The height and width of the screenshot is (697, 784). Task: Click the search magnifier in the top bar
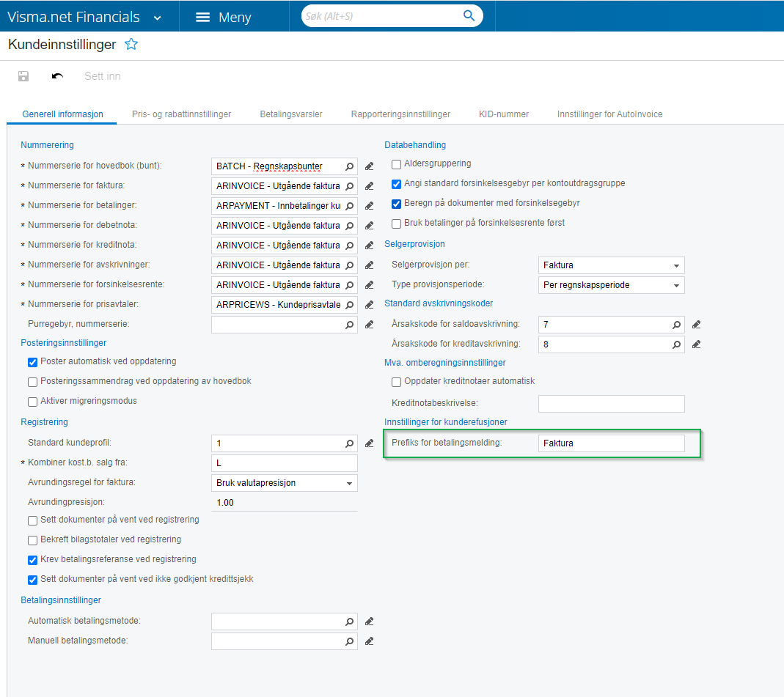(469, 15)
